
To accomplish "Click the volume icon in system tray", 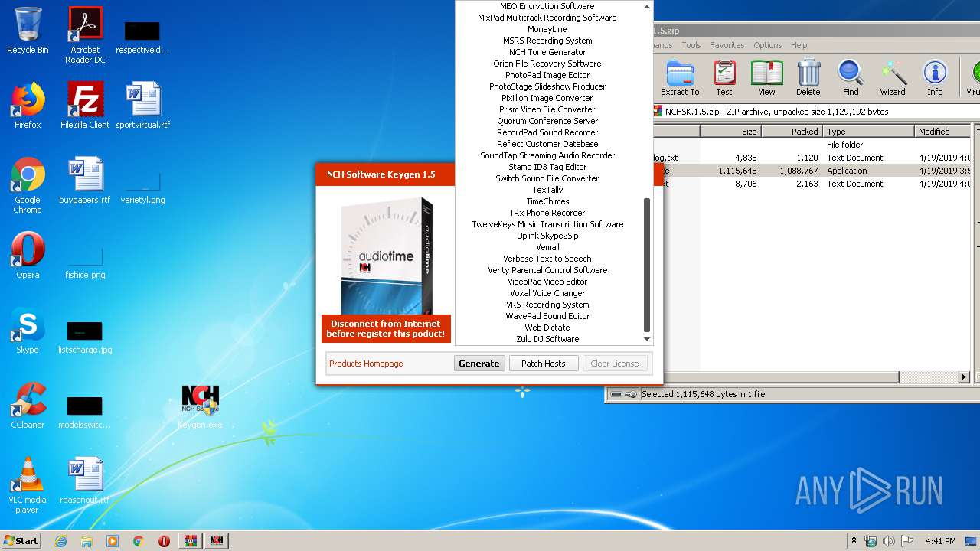I will pyautogui.click(x=888, y=541).
